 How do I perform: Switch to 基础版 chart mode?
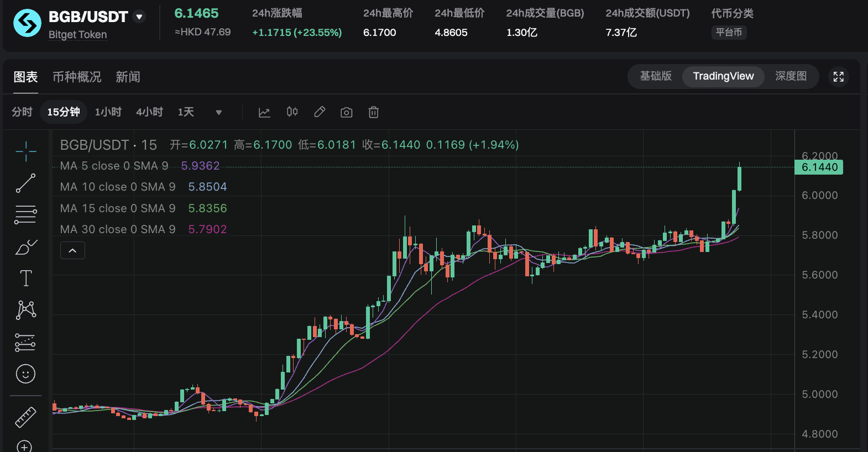pos(656,76)
